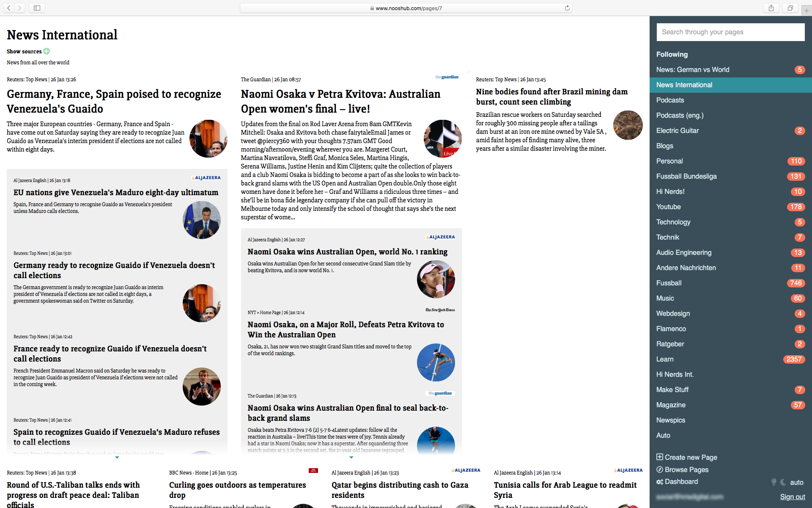This screenshot has height=508, width=812.
Task: Click the green plus next to Show sources
Action: click(x=47, y=51)
